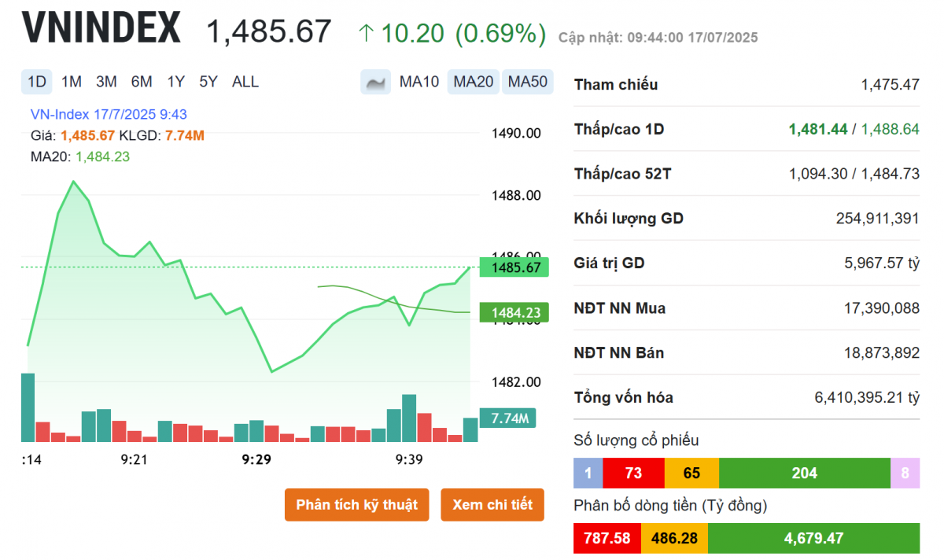The width and height of the screenshot is (944, 560).
Task: Click the green money flow bar 4,679.47
Action: click(813, 539)
